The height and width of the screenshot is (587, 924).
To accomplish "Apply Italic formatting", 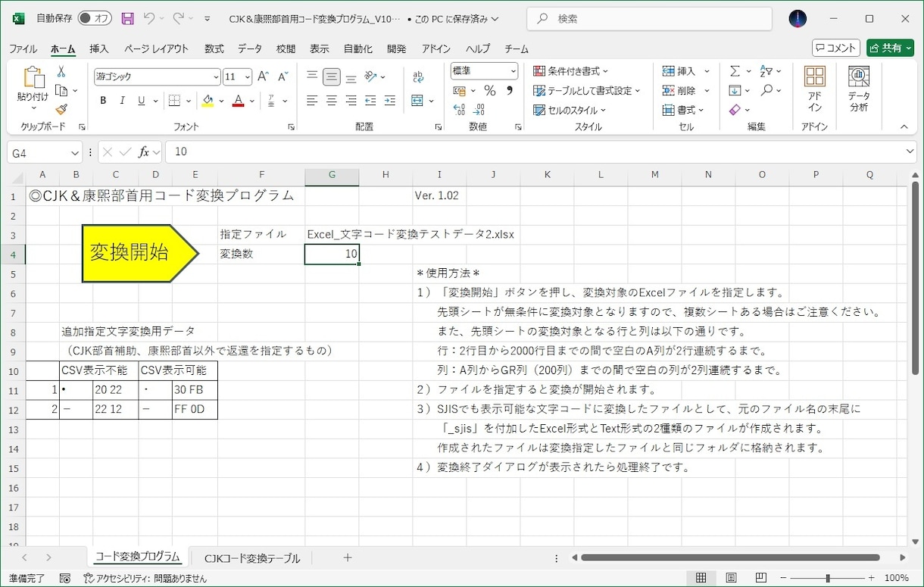I will click(x=122, y=101).
